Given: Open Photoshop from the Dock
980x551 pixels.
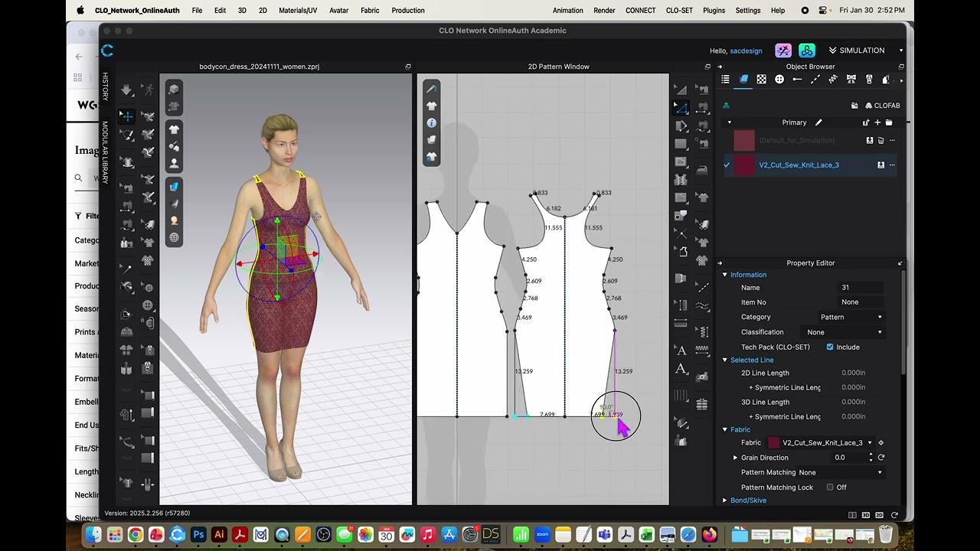Looking at the screenshot, I should click(198, 535).
